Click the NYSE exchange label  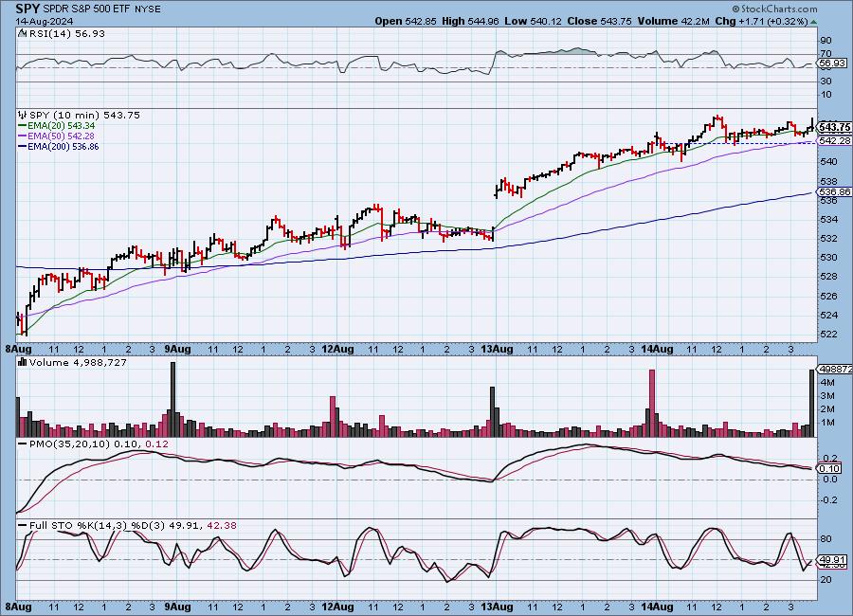pyautogui.click(x=148, y=9)
